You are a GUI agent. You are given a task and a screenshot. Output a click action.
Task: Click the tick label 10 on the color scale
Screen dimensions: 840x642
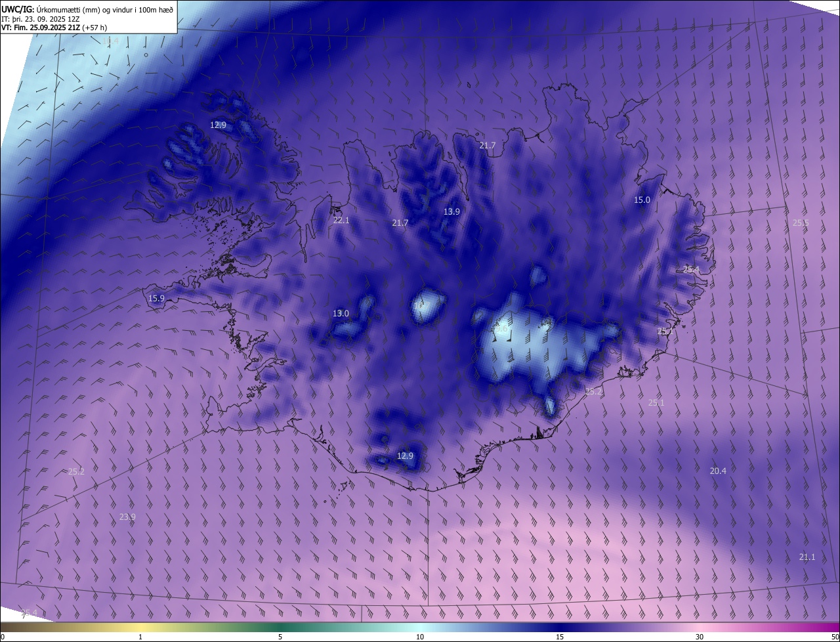coord(420,637)
